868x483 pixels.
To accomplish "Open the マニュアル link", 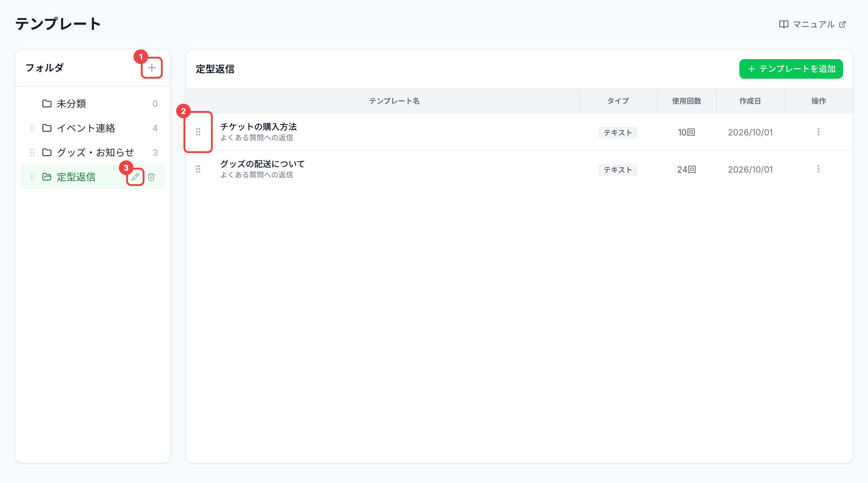I will coord(813,24).
